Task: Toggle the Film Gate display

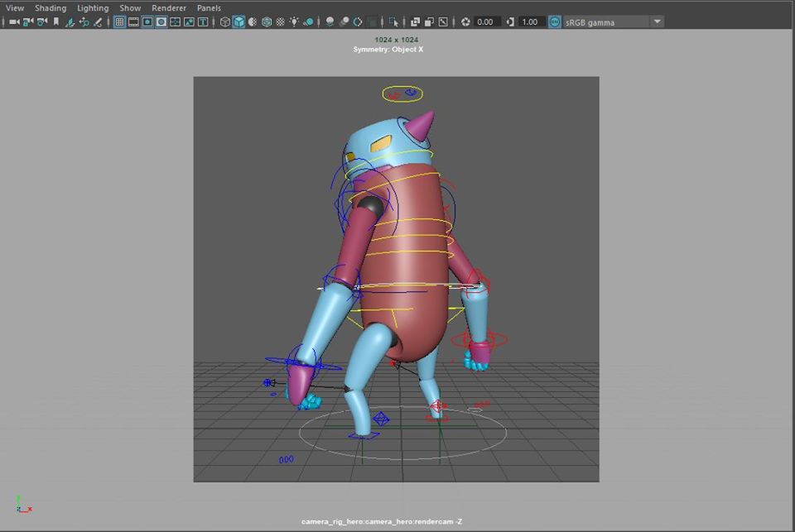Action: point(133,22)
